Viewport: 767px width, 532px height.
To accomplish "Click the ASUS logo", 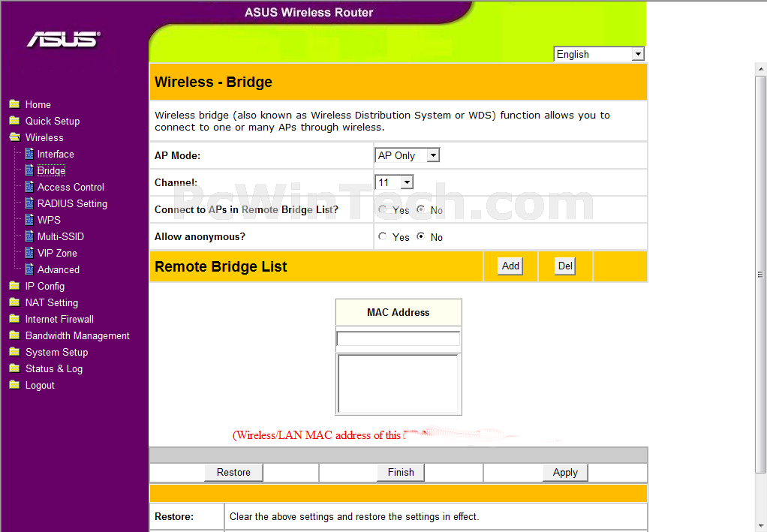I will pyautogui.click(x=64, y=39).
